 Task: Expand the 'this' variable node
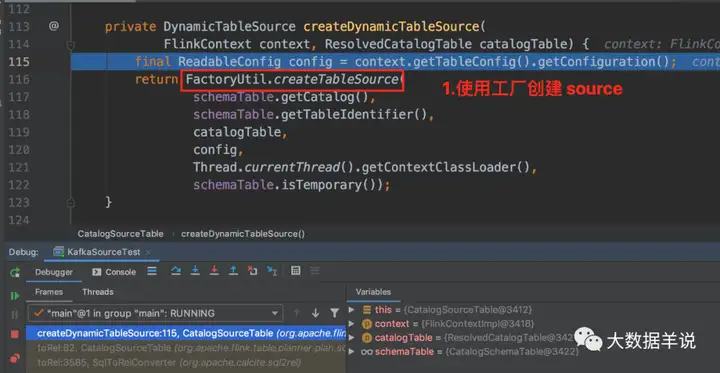pyautogui.click(x=351, y=310)
